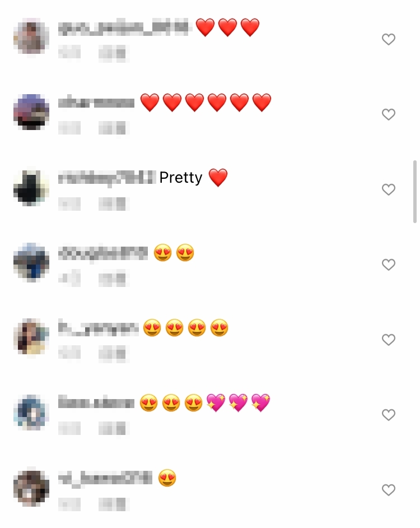Click the username before "Pretty" text
This screenshot has height=528, width=420.
pos(107,178)
